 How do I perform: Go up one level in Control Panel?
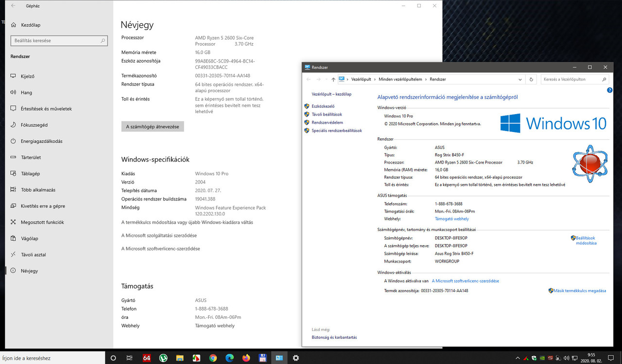[x=333, y=79]
